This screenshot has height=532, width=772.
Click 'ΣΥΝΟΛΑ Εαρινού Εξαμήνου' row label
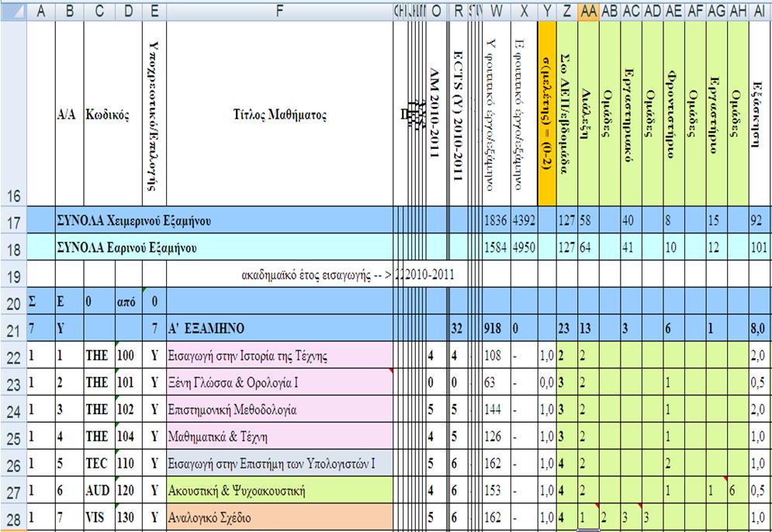tap(127, 247)
